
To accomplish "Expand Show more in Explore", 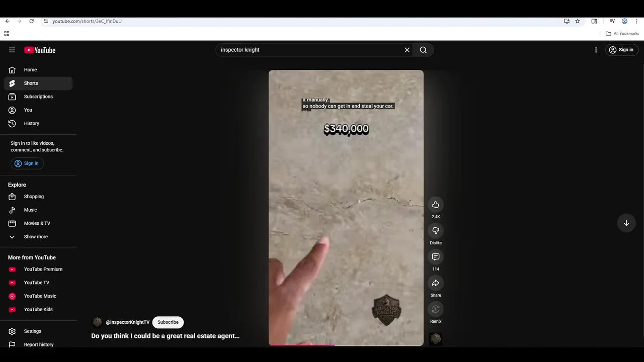I will point(38,237).
